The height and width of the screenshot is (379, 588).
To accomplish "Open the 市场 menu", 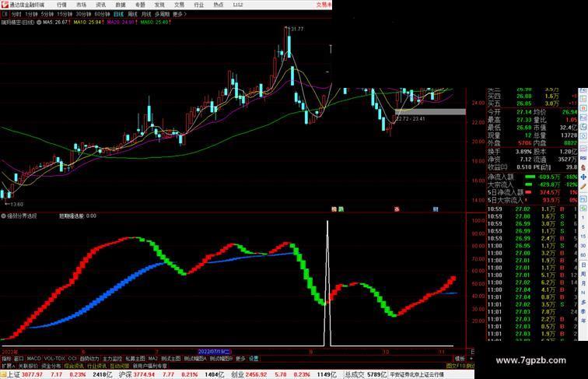I will pyautogui.click(x=81, y=5).
